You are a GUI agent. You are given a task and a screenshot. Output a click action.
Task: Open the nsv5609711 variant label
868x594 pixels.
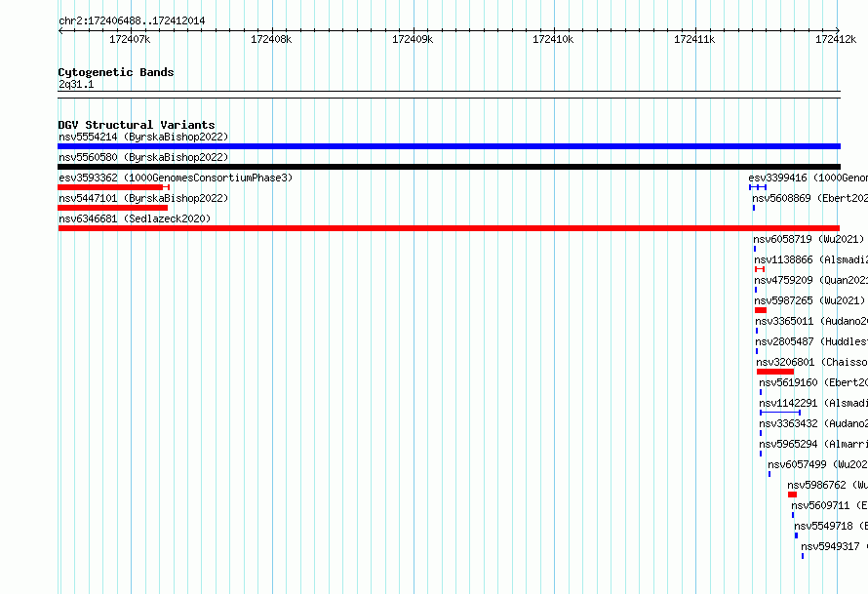[x=829, y=505]
